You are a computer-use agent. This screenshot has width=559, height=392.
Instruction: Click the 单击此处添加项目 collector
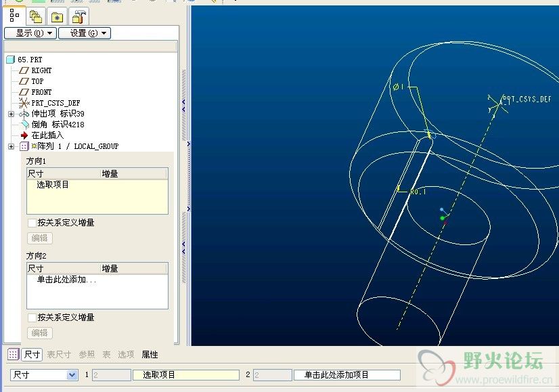click(347, 375)
